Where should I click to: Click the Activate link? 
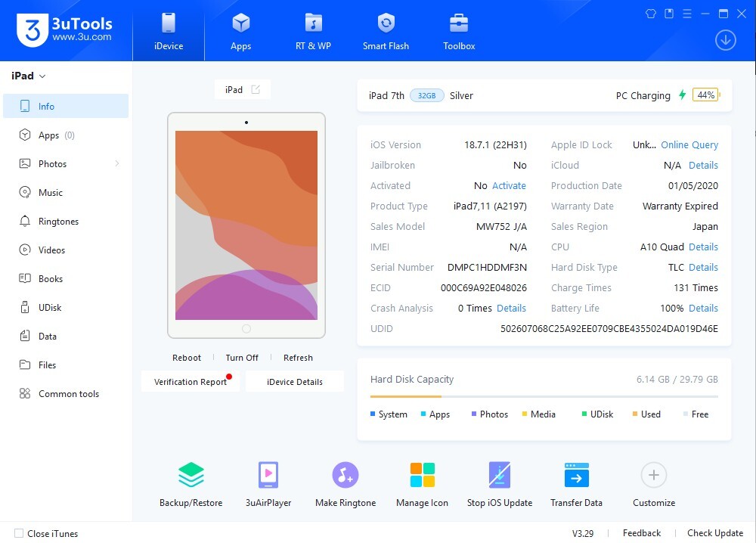click(509, 186)
